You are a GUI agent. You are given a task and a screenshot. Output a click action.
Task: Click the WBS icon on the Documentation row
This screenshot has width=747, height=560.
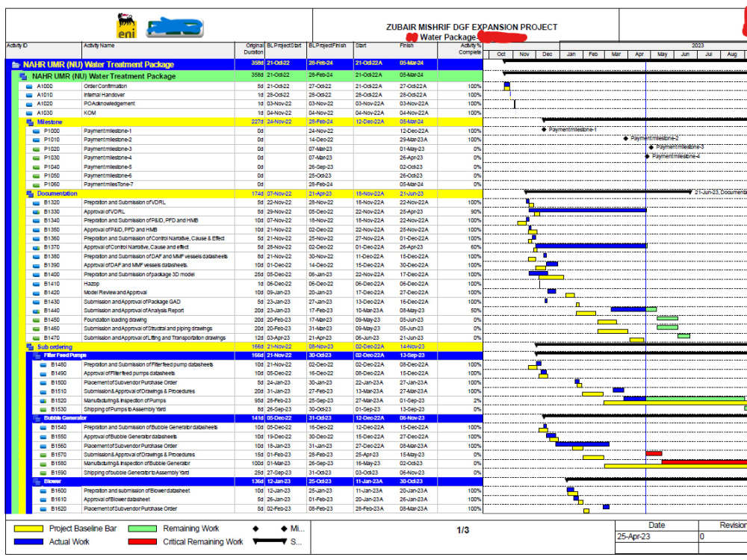point(31,193)
